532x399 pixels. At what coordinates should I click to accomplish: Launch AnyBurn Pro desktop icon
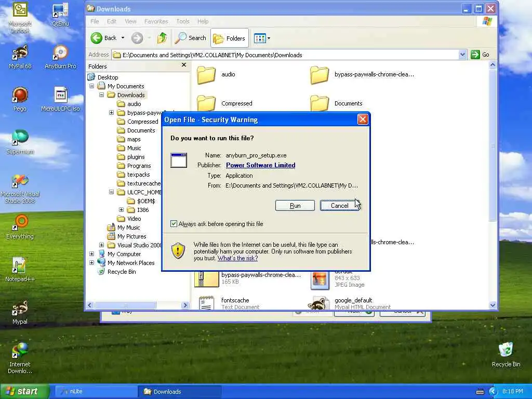tap(60, 57)
